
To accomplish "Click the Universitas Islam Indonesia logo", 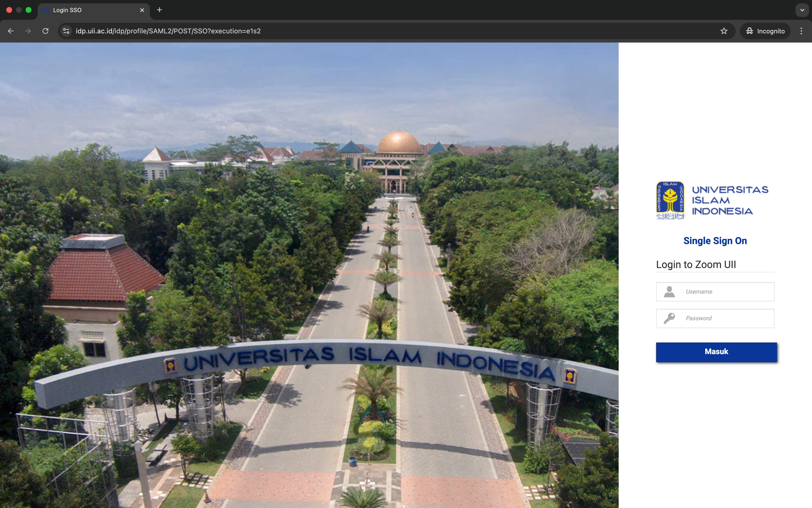I will point(712,200).
